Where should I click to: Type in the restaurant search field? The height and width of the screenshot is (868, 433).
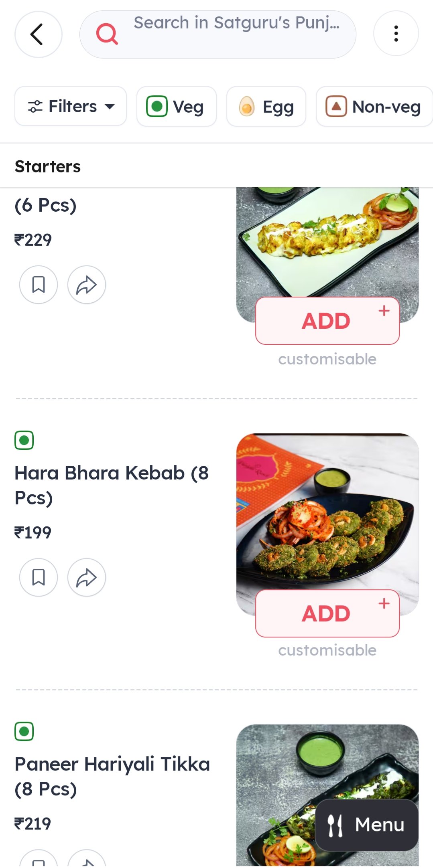coord(237,24)
